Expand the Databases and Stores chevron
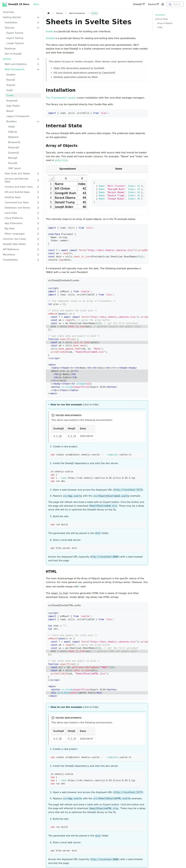Viewport: 186px width, 868px height. 38,208
